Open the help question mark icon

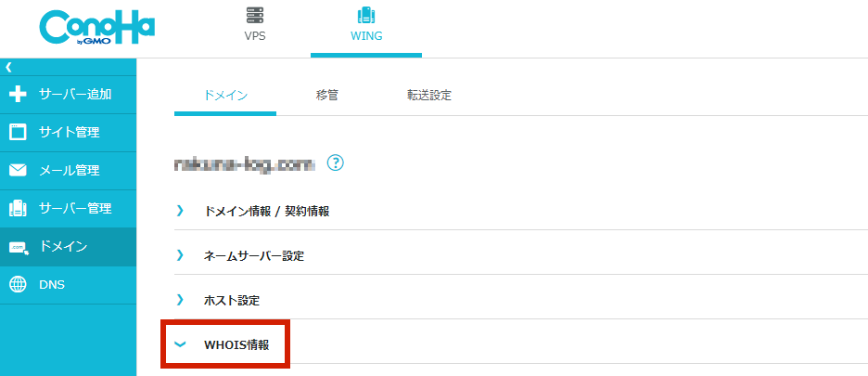tap(336, 163)
